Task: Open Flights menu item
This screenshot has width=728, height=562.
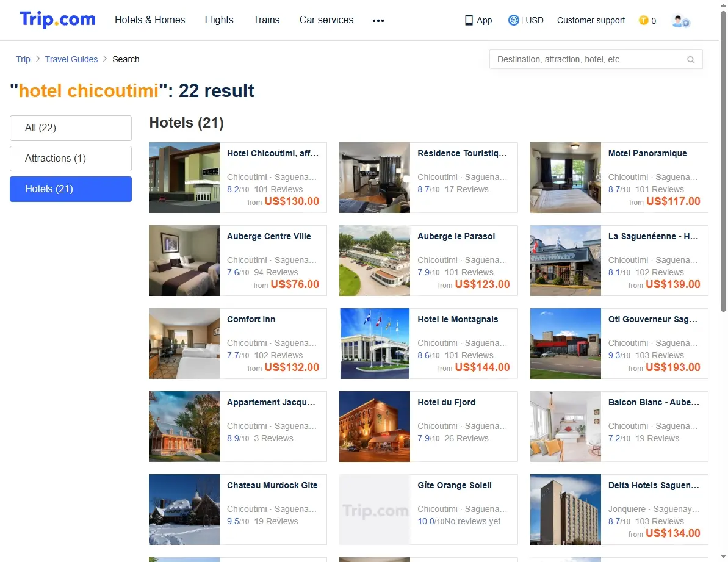Action: [x=219, y=20]
